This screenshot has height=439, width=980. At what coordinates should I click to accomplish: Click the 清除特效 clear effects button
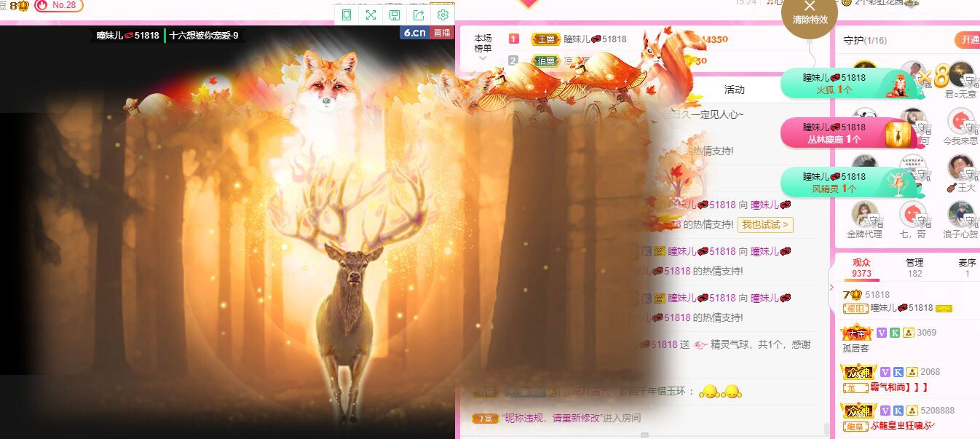(810, 14)
